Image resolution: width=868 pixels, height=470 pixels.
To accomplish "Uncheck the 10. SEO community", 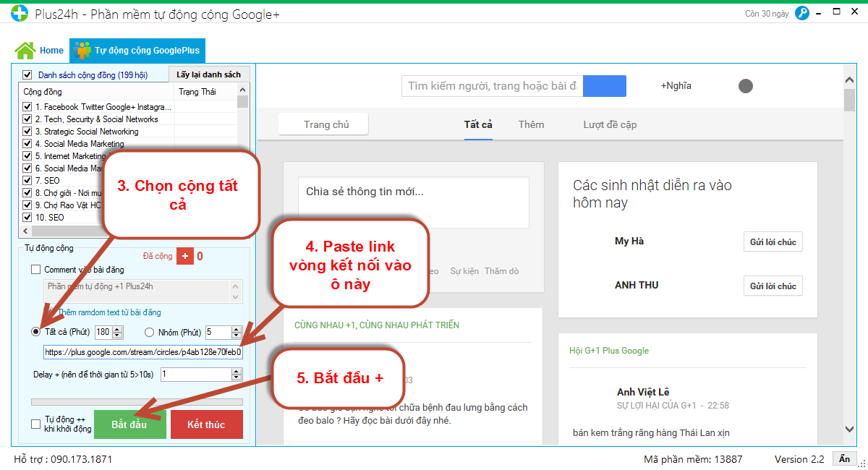I will click(x=27, y=218).
